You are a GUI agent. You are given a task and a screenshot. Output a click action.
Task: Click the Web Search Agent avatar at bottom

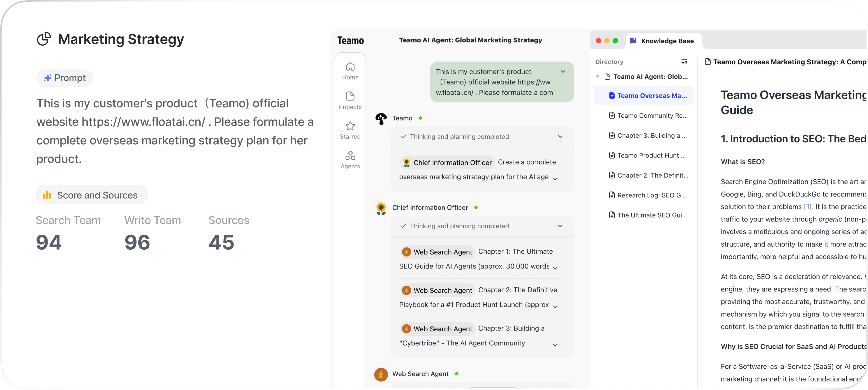coord(381,374)
